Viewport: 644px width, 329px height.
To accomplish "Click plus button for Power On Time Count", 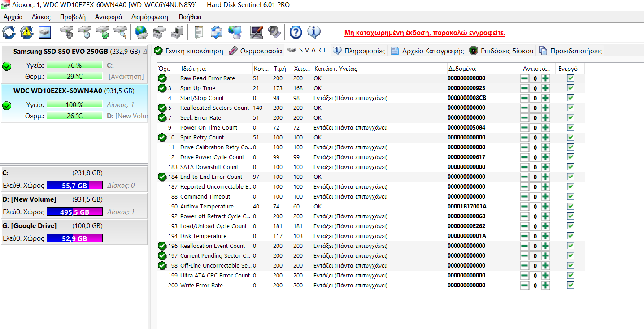I will click(x=545, y=128).
